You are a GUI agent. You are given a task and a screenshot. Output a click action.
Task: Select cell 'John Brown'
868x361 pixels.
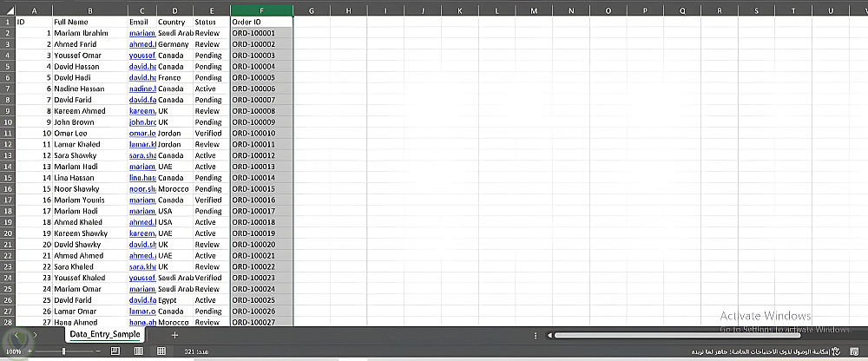tap(90, 121)
